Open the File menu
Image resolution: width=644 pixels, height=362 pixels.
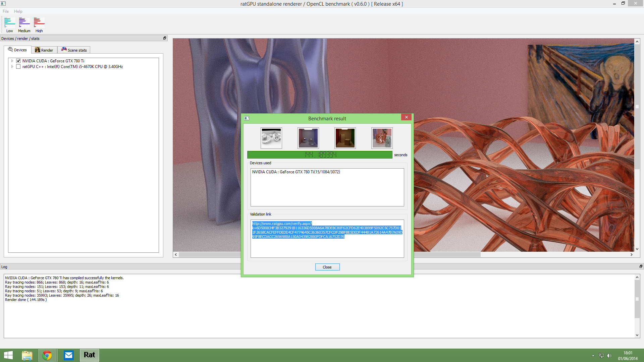point(6,11)
